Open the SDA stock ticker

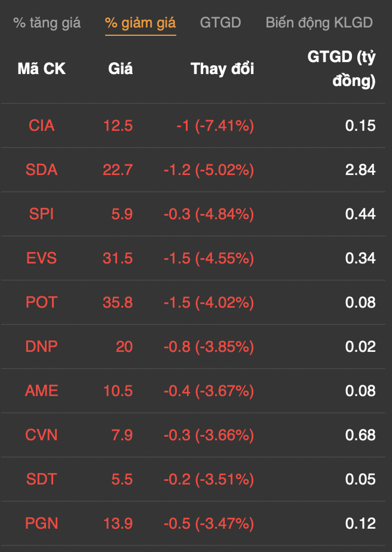point(41,170)
